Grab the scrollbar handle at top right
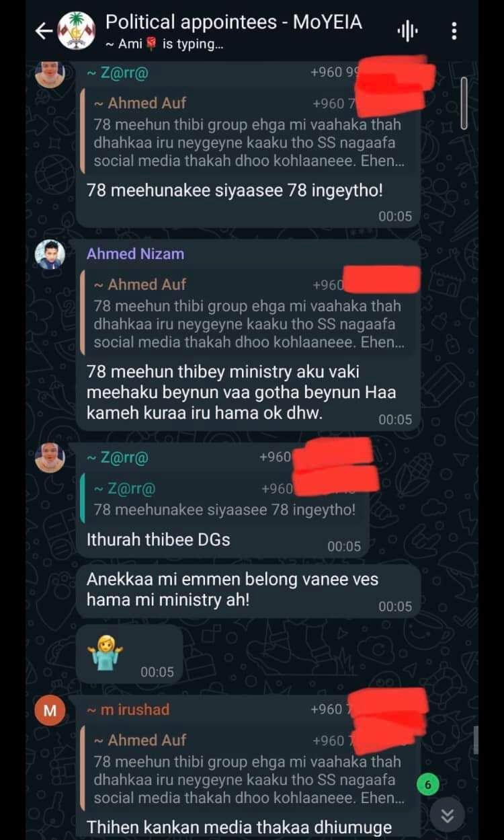504x840 pixels. [x=463, y=103]
